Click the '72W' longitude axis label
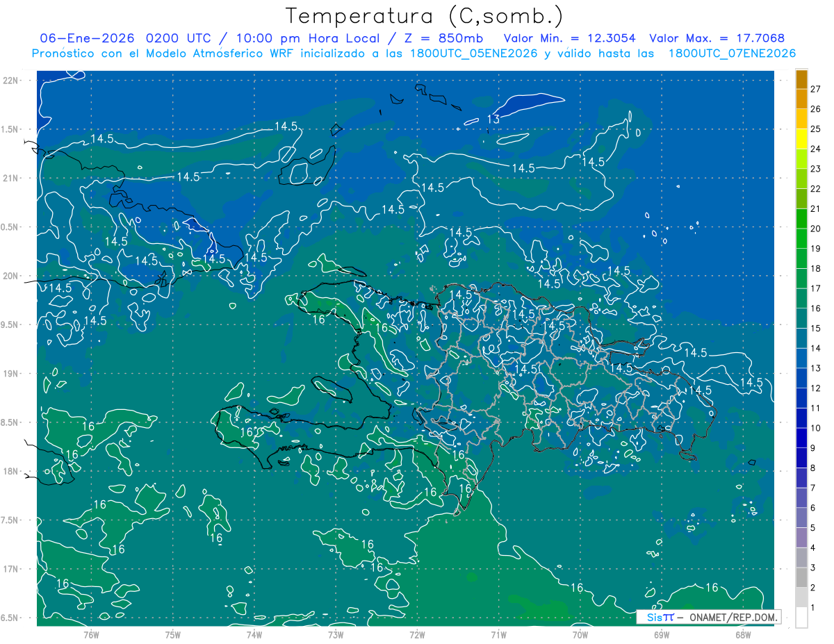 [x=417, y=634]
